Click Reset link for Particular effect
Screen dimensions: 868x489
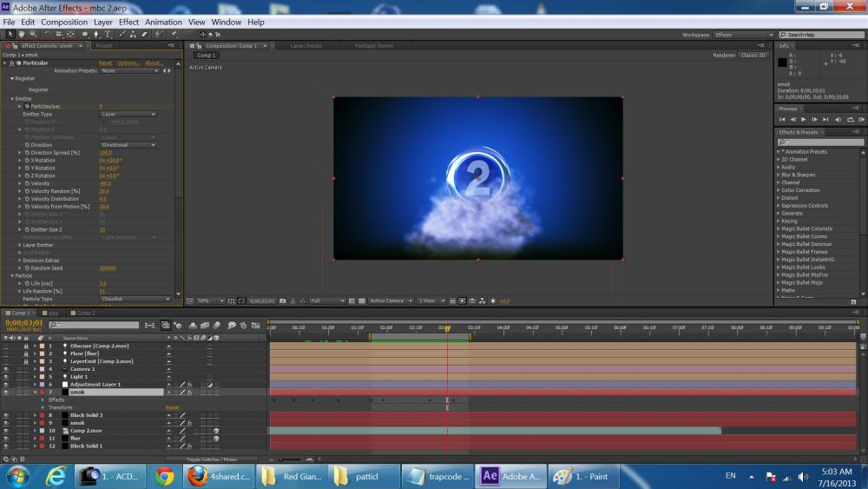(105, 63)
